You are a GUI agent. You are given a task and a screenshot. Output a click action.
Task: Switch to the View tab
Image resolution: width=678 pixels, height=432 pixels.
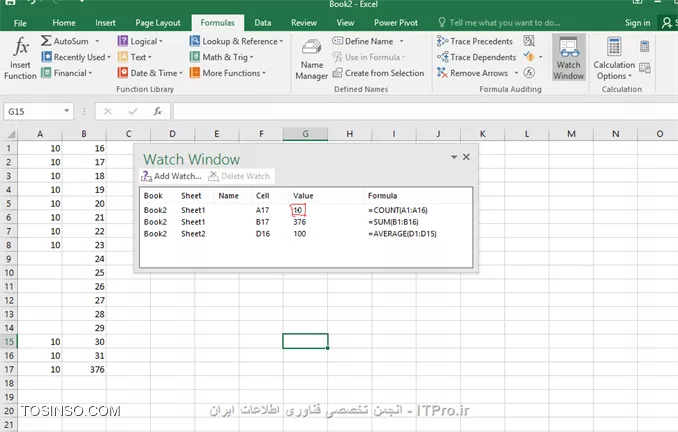pos(345,23)
